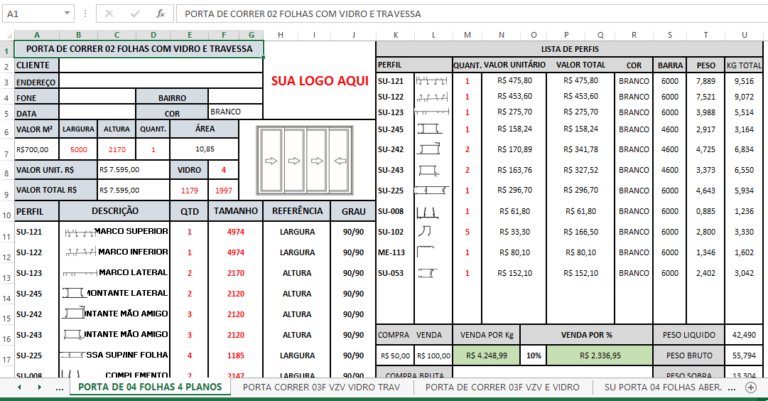The image size is (768, 401).
Task: Click the TAMANHO value 4974 for SU-121
Action: (x=236, y=232)
